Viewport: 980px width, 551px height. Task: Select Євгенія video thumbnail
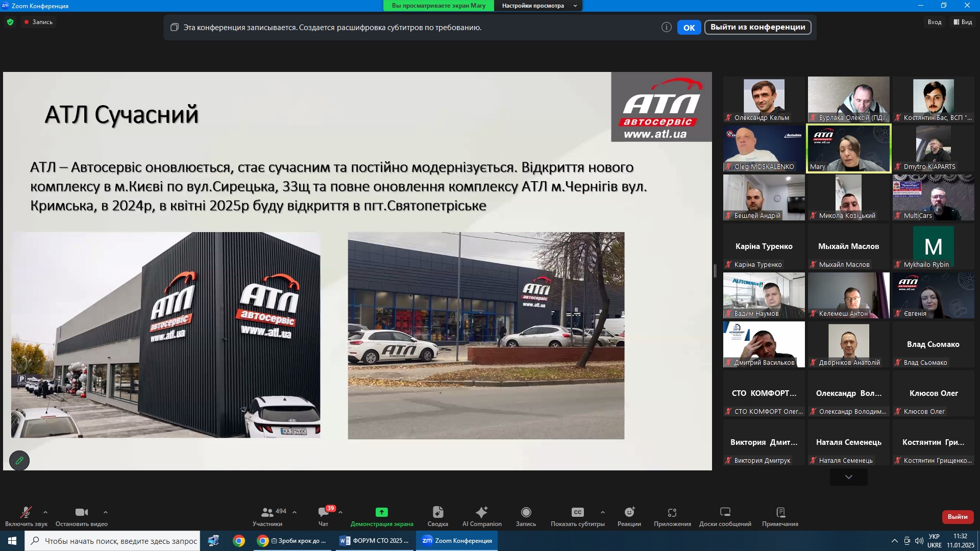[933, 295]
